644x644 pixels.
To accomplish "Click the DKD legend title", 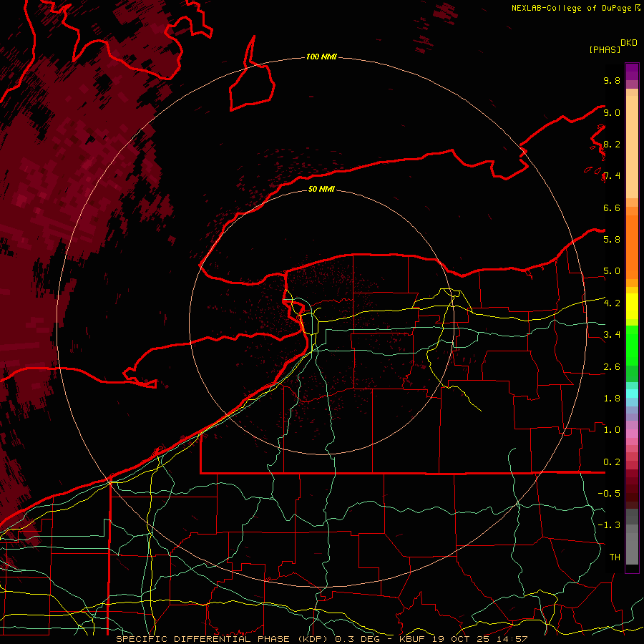I will [629, 43].
